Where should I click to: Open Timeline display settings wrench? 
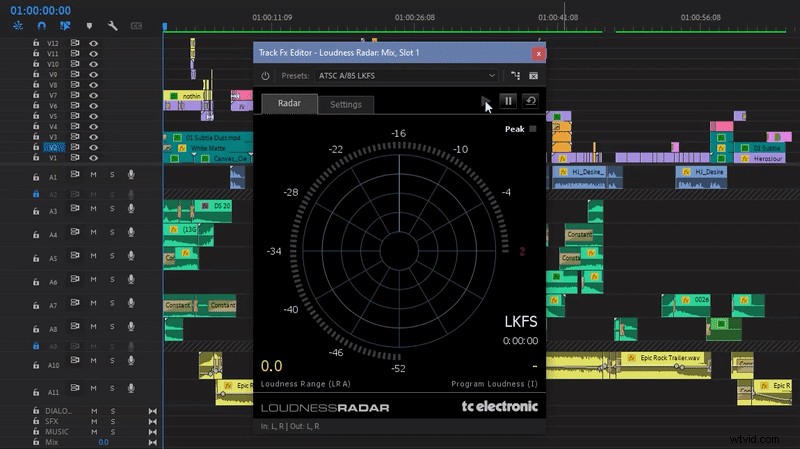point(113,26)
